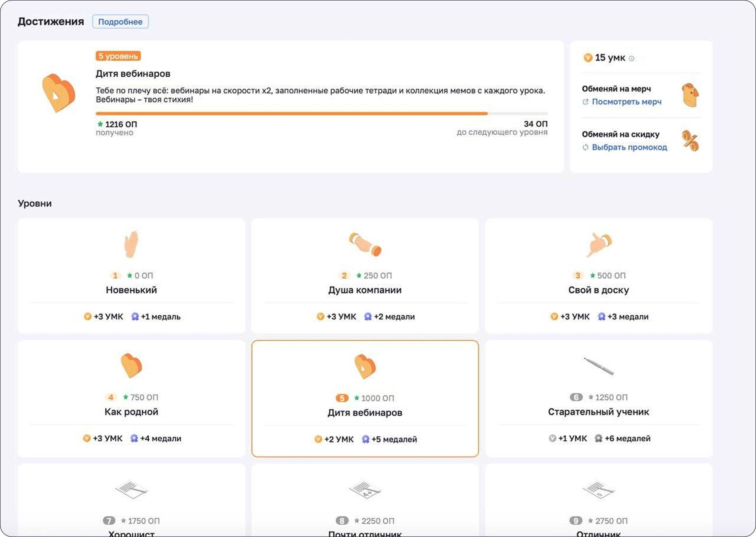Open the Посмотреть мерч link
The width and height of the screenshot is (756, 537).
click(626, 102)
